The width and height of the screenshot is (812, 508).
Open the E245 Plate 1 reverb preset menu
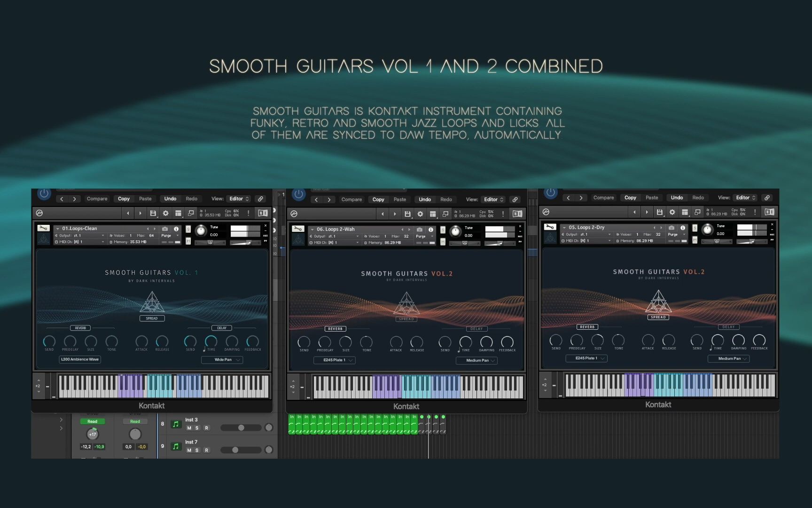coord(335,360)
